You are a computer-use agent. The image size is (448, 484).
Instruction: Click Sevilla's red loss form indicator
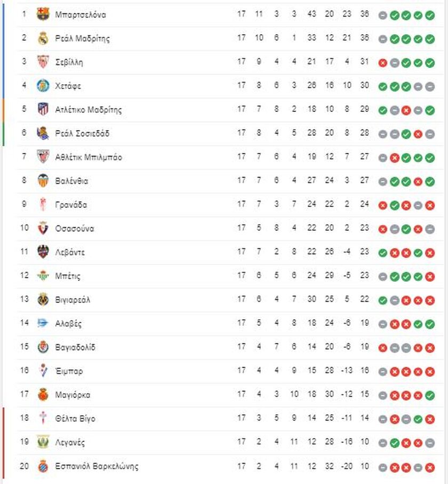tap(382, 63)
